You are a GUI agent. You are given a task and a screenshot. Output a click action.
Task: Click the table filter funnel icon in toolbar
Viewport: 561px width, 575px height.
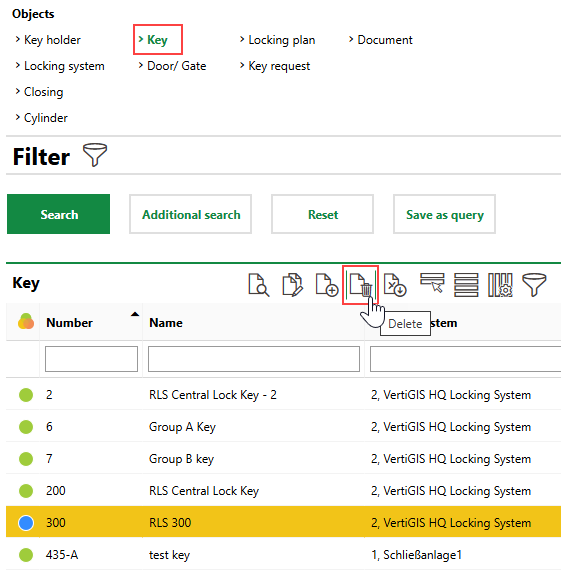pos(534,285)
